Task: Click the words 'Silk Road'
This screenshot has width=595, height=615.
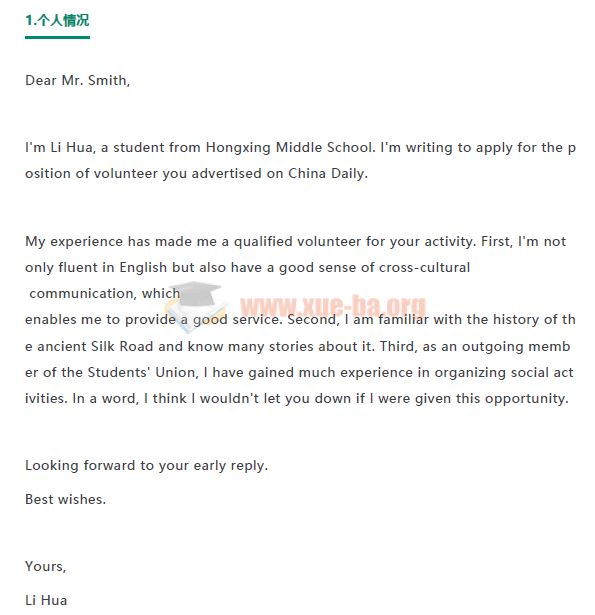Action: [122, 346]
